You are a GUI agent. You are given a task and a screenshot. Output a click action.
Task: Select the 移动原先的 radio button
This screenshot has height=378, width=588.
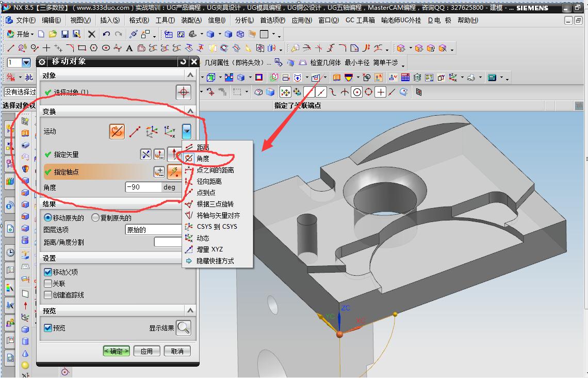click(48, 218)
